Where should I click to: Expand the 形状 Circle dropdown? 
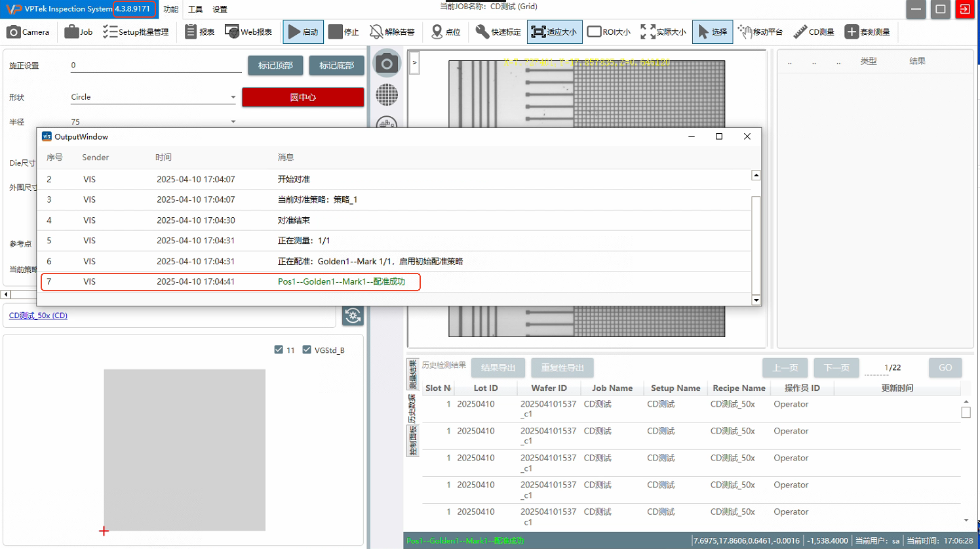(233, 97)
